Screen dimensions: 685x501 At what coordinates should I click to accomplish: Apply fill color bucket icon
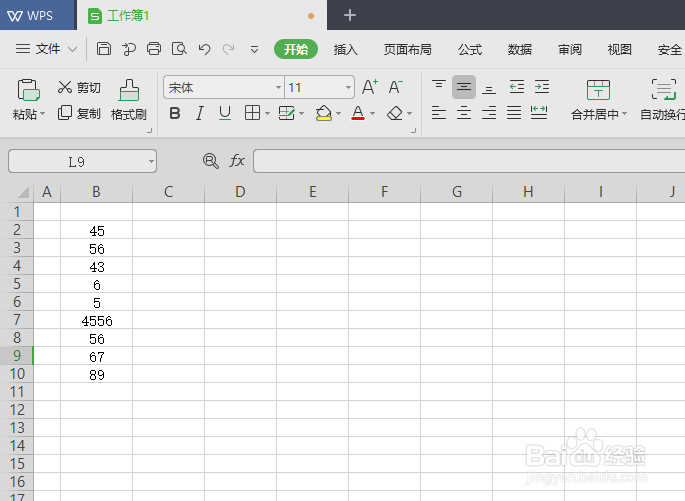coord(324,113)
